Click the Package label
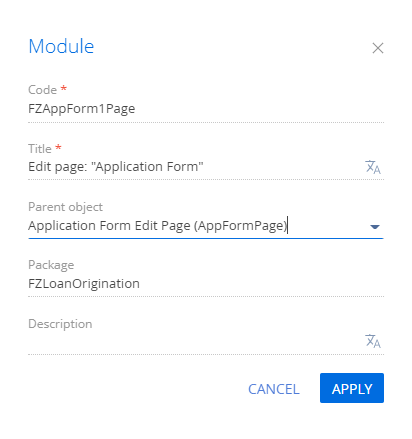This screenshot has width=412, height=439. [51, 265]
